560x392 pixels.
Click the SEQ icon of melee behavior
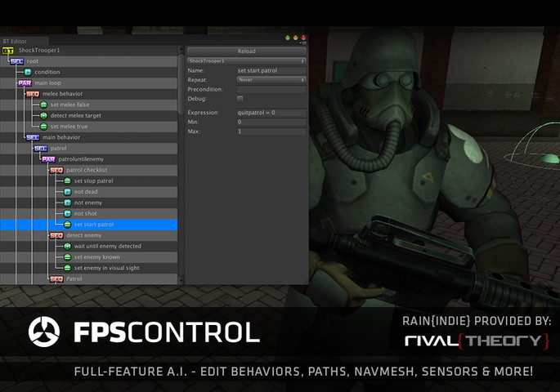coord(33,94)
